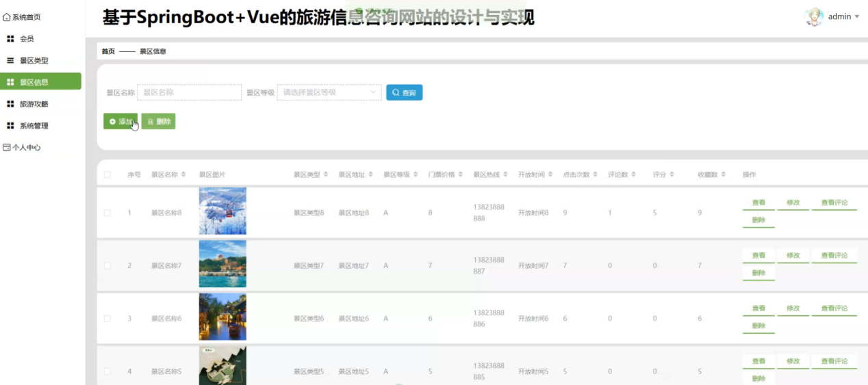Sort by 景区等级 column arrows
This screenshot has width=868, height=385.
416,174
